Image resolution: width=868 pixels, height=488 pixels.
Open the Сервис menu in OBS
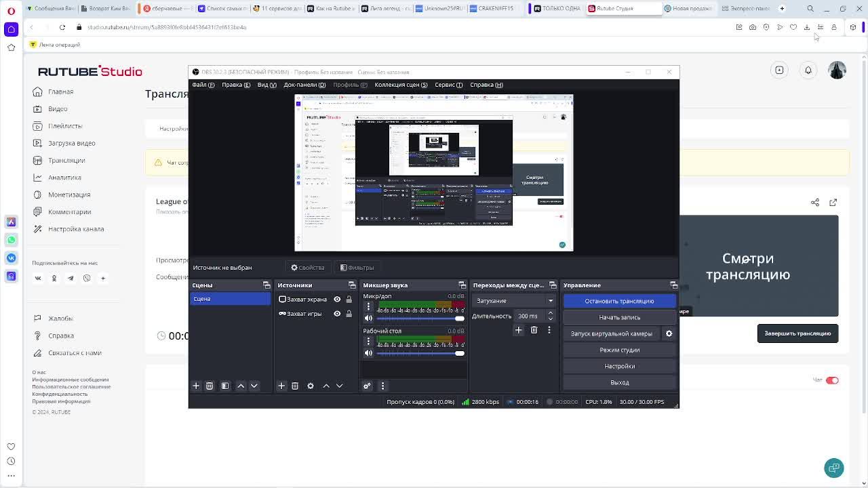click(x=449, y=85)
